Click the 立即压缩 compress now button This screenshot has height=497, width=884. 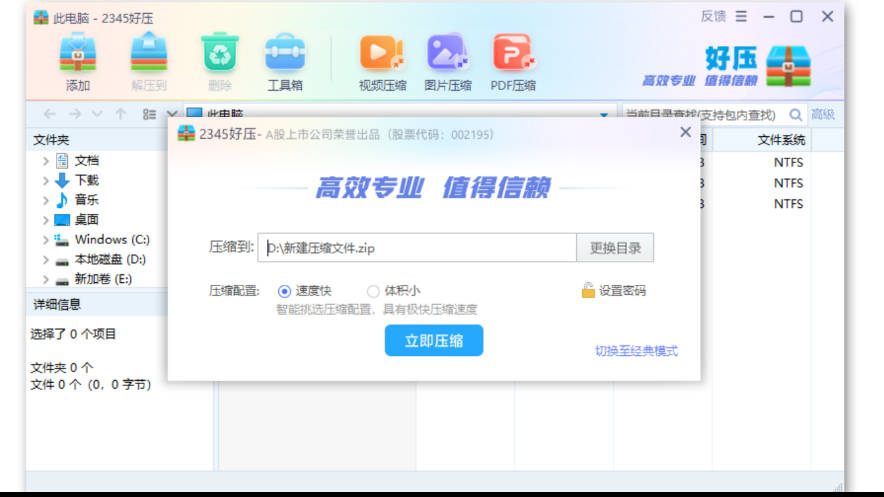[434, 340]
